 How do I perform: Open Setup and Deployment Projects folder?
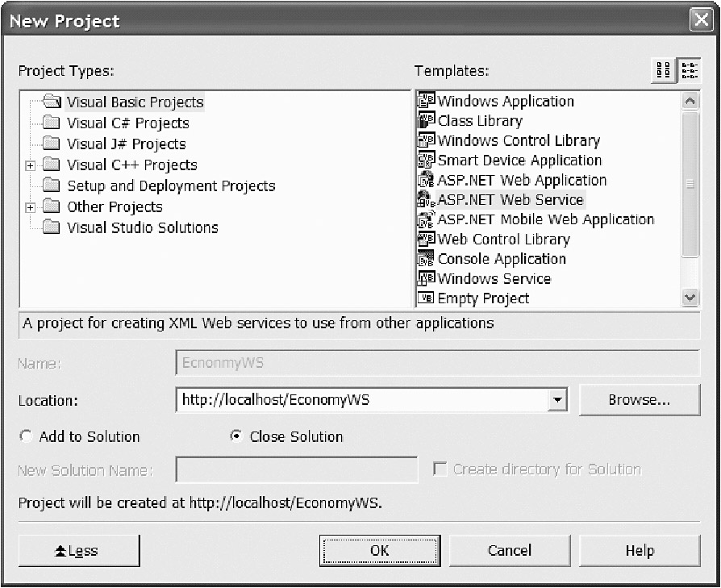(x=171, y=186)
